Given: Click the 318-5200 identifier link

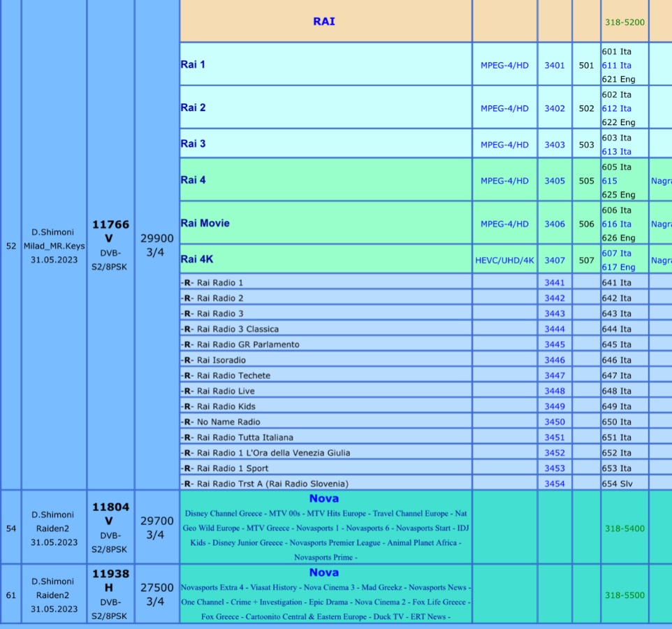Looking at the screenshot, I should (624, 22).
